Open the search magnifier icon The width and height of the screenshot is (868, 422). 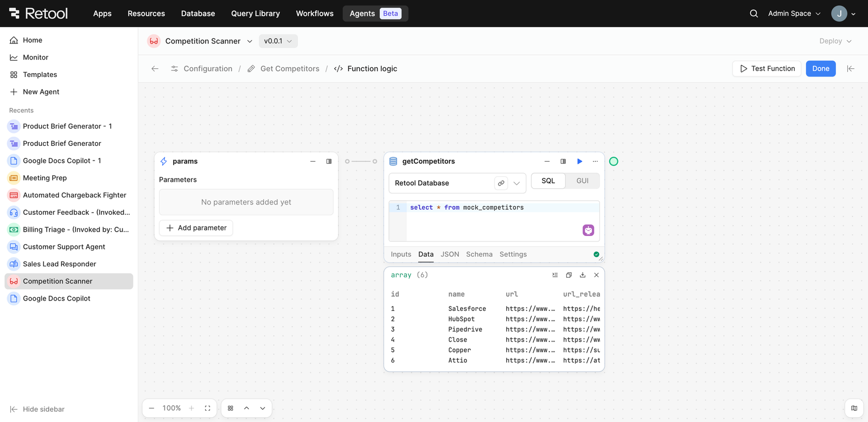754,14
